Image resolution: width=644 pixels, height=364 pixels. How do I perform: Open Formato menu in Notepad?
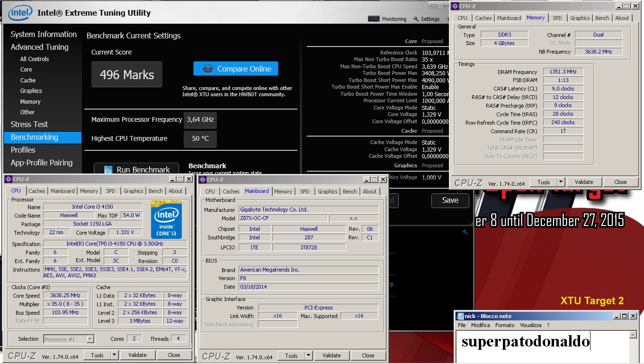click(x=505, y=325)
